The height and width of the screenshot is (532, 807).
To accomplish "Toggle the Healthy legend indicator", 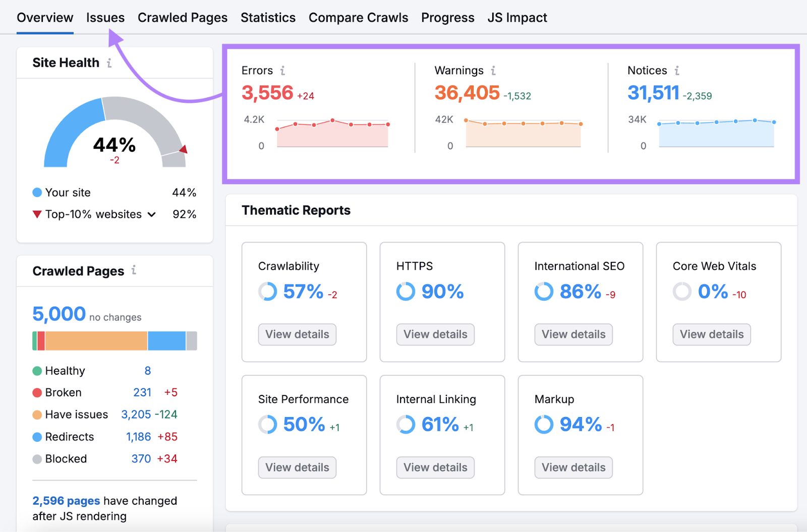I will 37,371.
